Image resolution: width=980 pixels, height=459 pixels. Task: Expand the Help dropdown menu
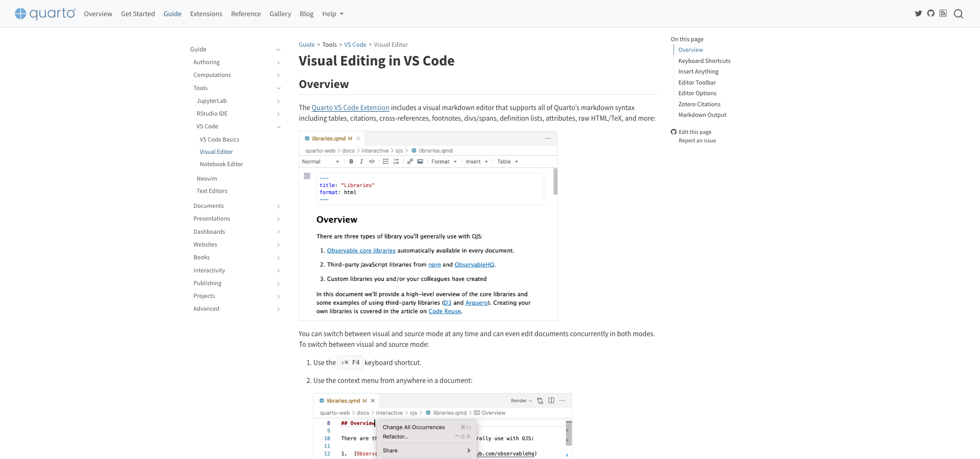(x=333, y=14)
